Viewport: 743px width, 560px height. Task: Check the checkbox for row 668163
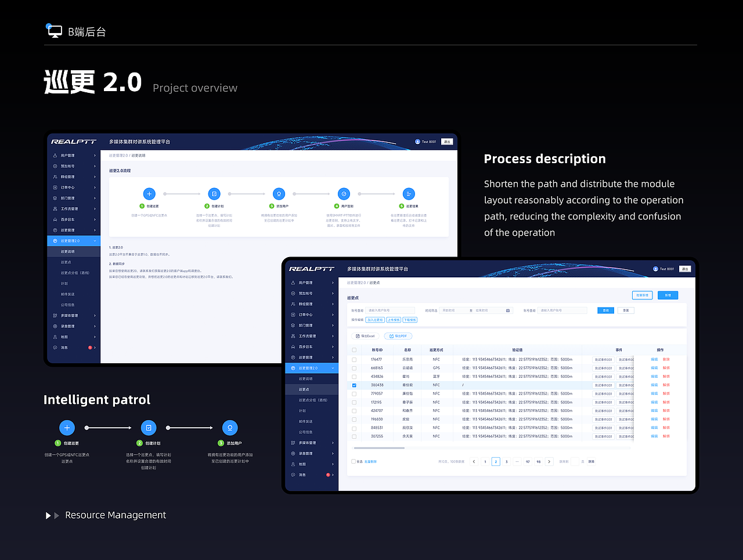point(354,368)
